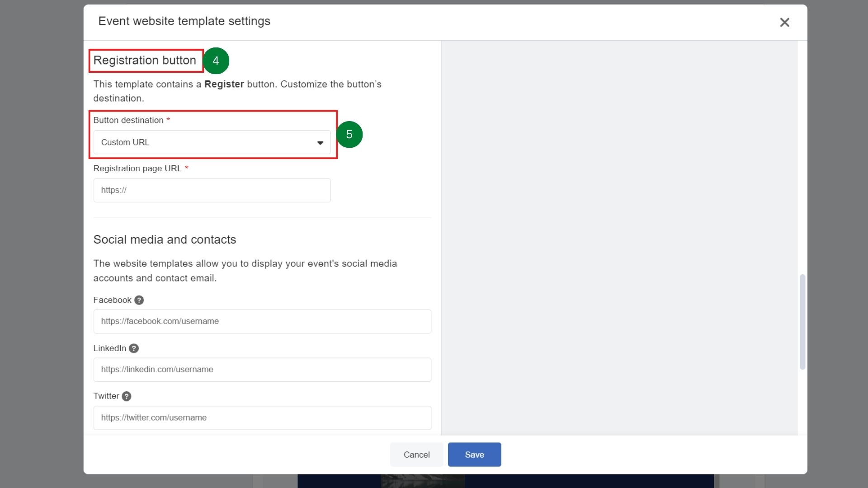The width and height of the screenshot is (868, 488).
Task: Click the Social media and contacts heading
Action: [164, 239]
